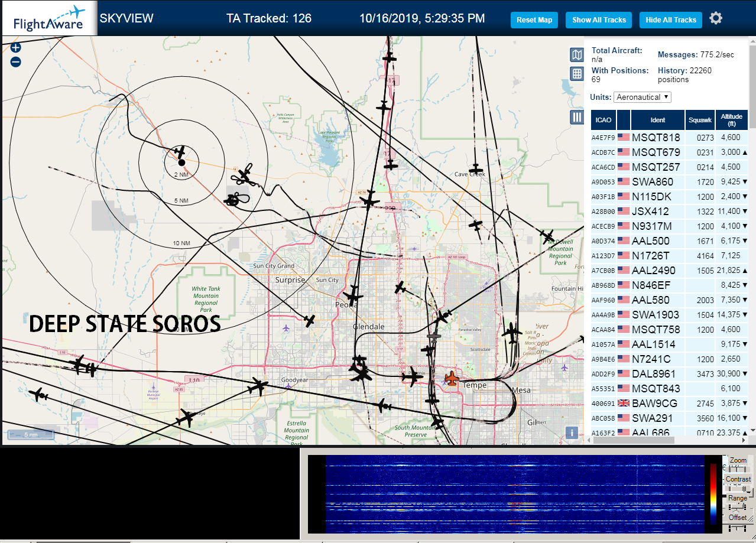Select the AAL580 aircraft row
The width and height of the screenshot is (756, 543).
(669, 300)
